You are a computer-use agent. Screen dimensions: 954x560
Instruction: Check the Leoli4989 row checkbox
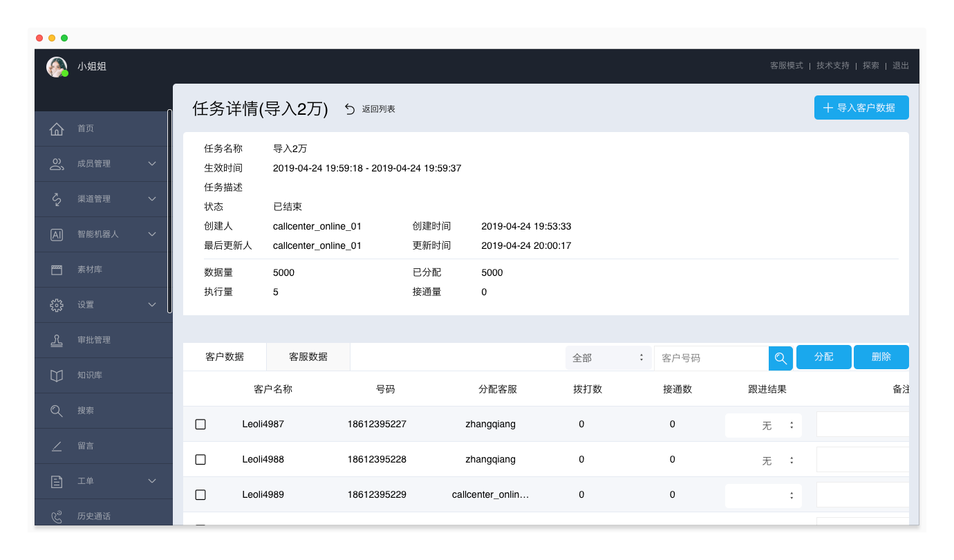point(200,495)
